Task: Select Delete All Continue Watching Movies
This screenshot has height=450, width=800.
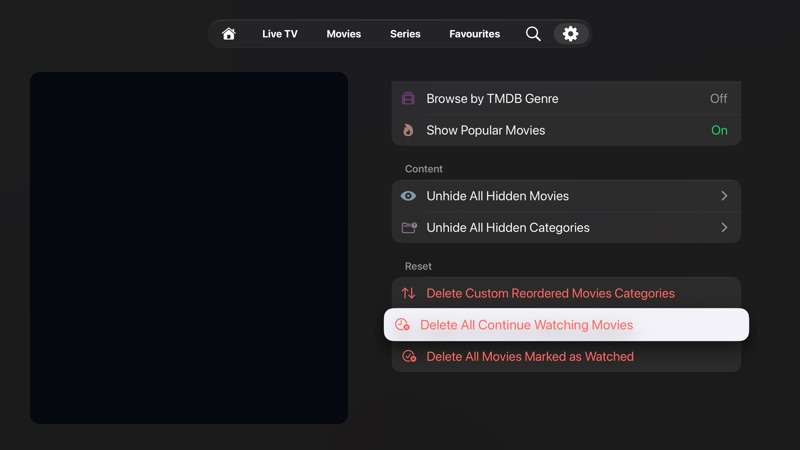Action: (x=566, y=324)
